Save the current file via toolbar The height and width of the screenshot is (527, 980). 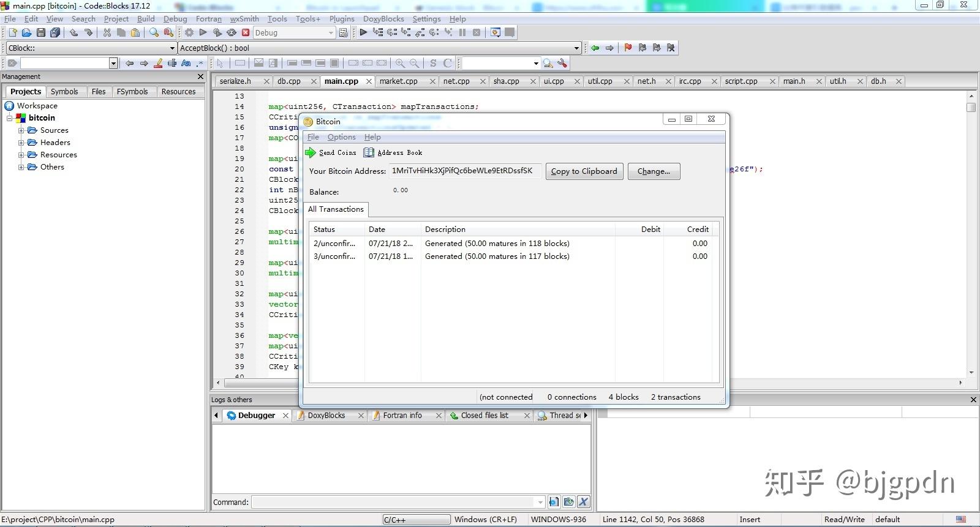click(40, 32)
